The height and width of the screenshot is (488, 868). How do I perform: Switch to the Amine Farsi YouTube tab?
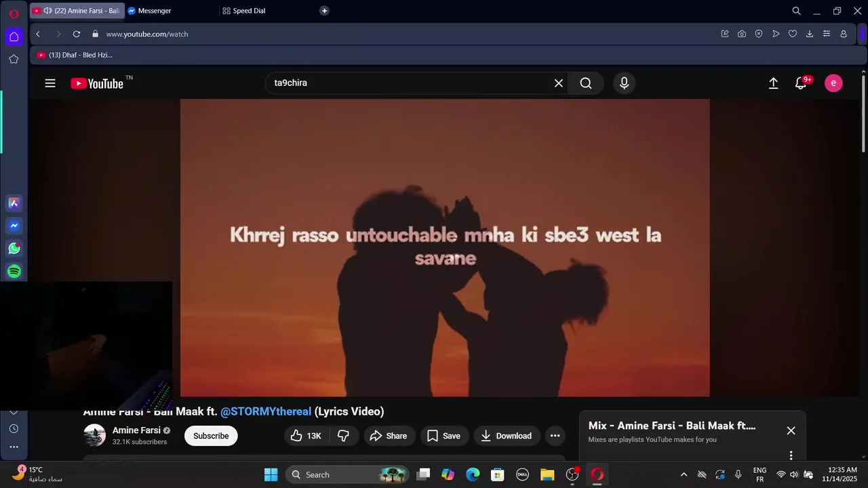pos(77,11)
